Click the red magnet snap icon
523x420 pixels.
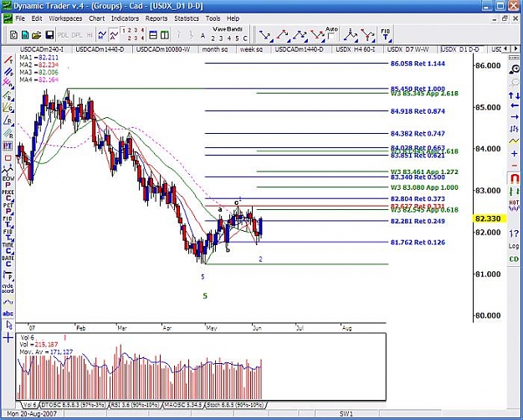515,179
